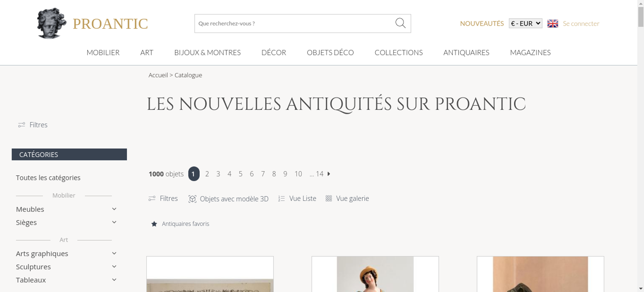Go to next page arrow in pagination
Screen dimensions: 644x292
pos(329,174)
